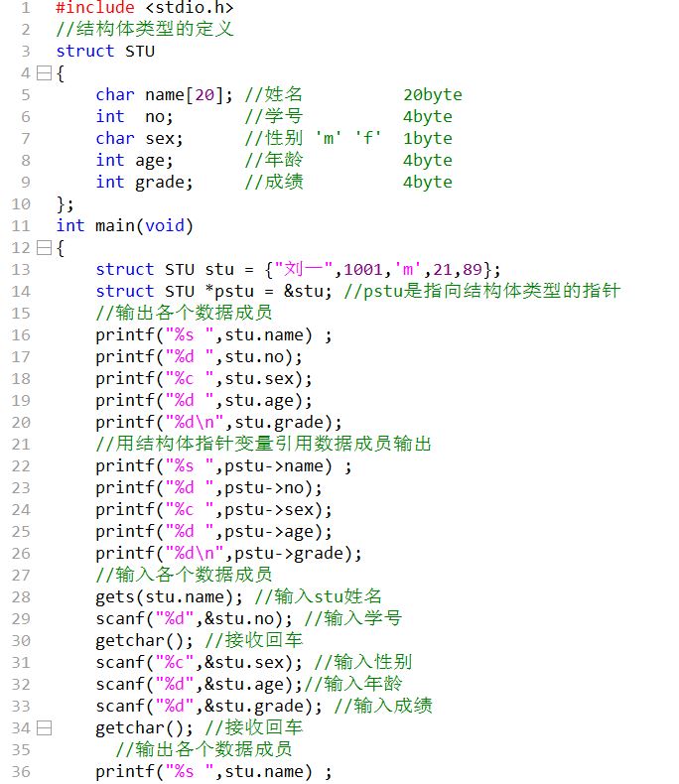Viewport: 679px width, 784px height.
Task: Click 'struct STU' declaration on line 3
Action: point(105,51)
